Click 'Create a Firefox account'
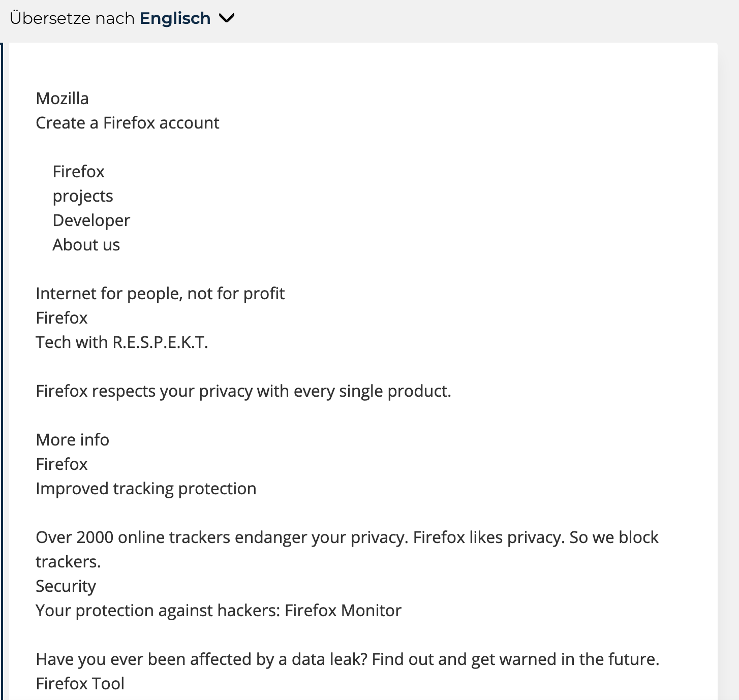Screen dimensions: 739x700 click(128, 123)
